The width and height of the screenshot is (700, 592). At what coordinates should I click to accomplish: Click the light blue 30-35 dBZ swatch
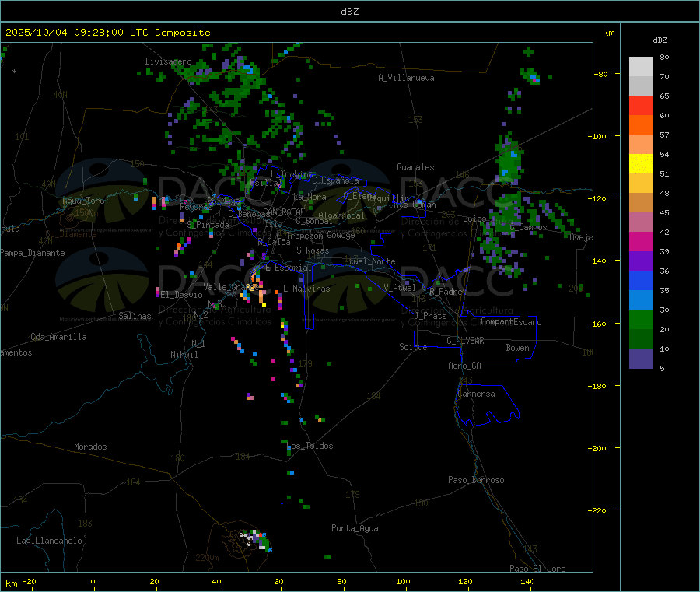coord(641,300)
